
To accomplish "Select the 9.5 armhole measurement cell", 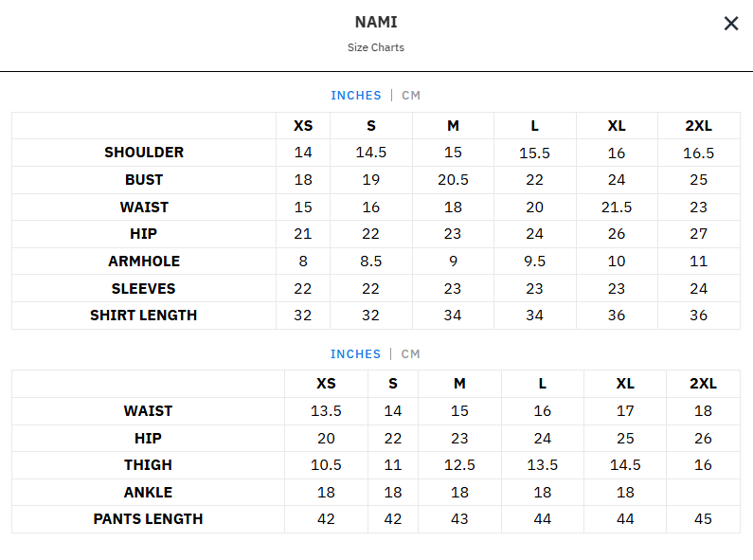I will (534, 262).
